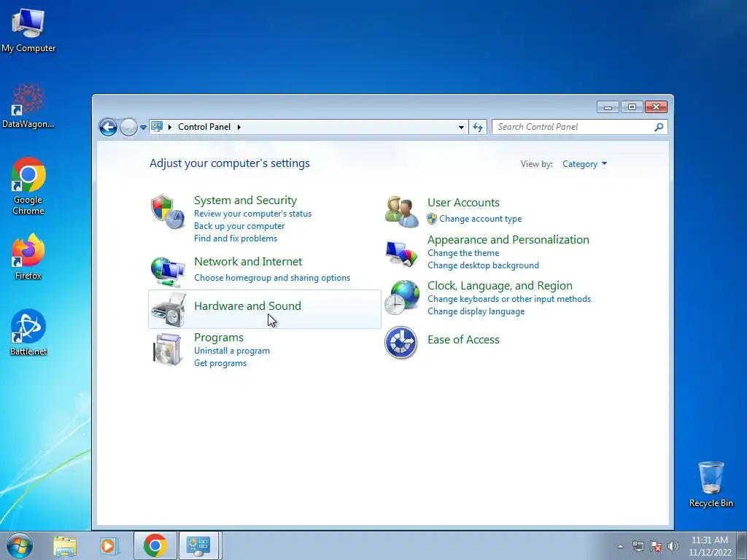Viewport: 747px width, 560px height.
Task: Open Find and fix problems
Action: tap(236, 238)
